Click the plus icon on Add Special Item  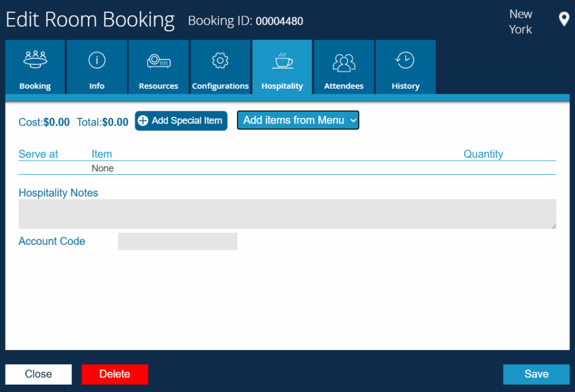coord(143,121)
